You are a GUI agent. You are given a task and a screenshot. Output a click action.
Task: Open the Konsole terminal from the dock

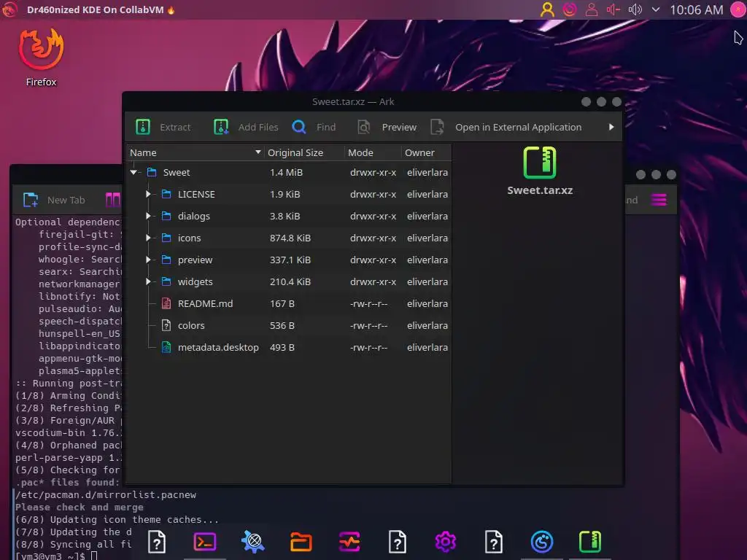point(205,542)
